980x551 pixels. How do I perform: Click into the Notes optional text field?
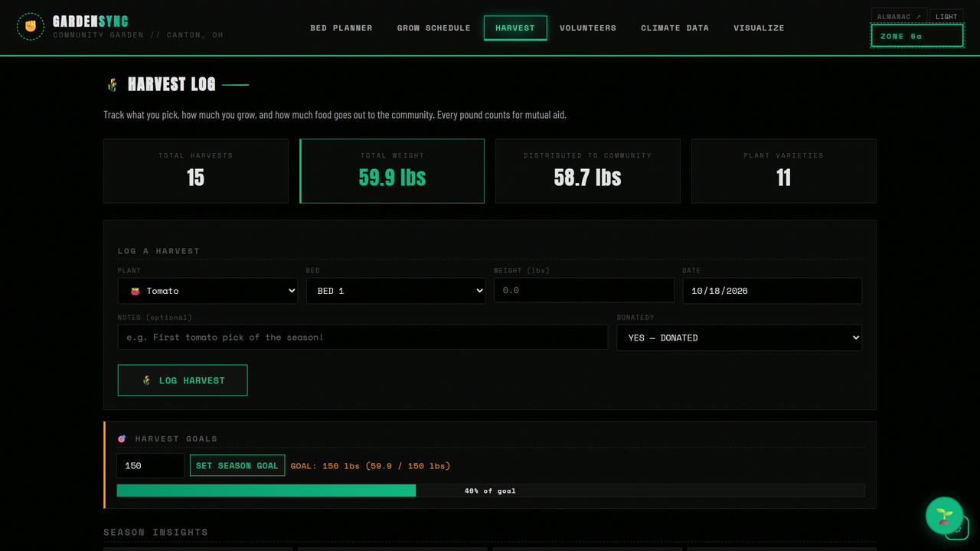tap(363, 337)
